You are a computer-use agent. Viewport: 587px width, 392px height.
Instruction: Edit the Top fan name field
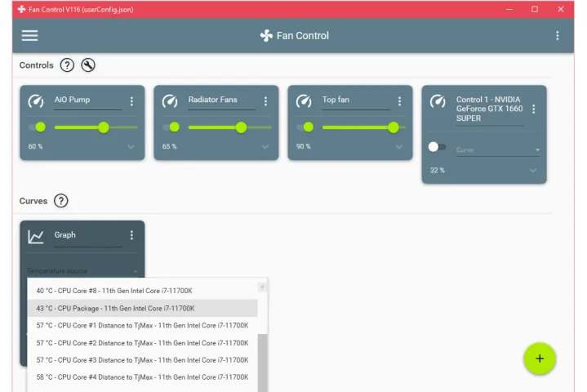[356, 100]
